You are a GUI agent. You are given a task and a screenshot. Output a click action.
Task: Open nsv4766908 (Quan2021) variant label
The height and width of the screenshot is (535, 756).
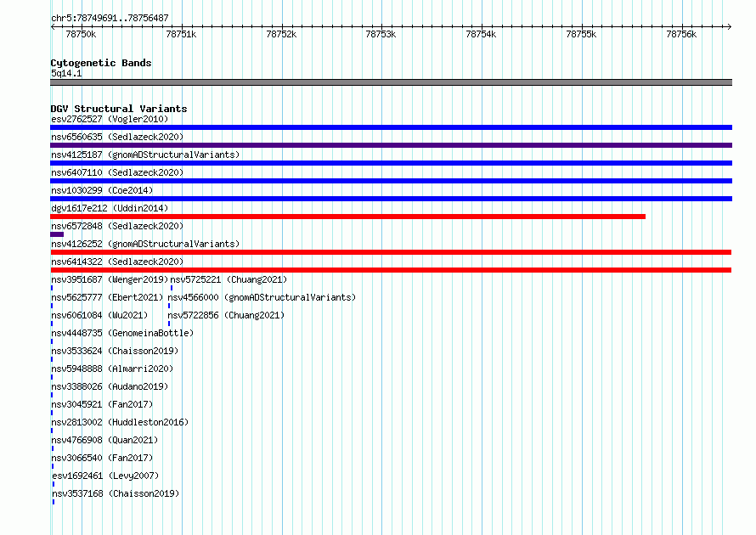(104, 440)
